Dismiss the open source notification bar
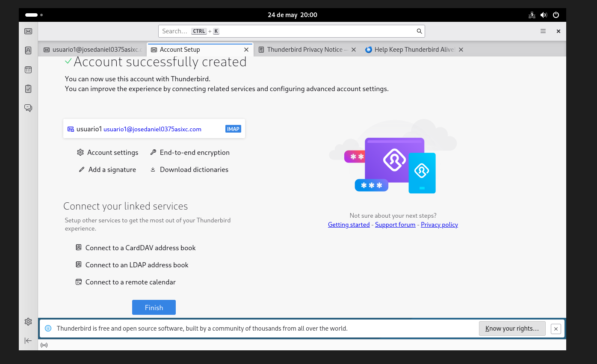597x364 pixels. tap(556, 328)
